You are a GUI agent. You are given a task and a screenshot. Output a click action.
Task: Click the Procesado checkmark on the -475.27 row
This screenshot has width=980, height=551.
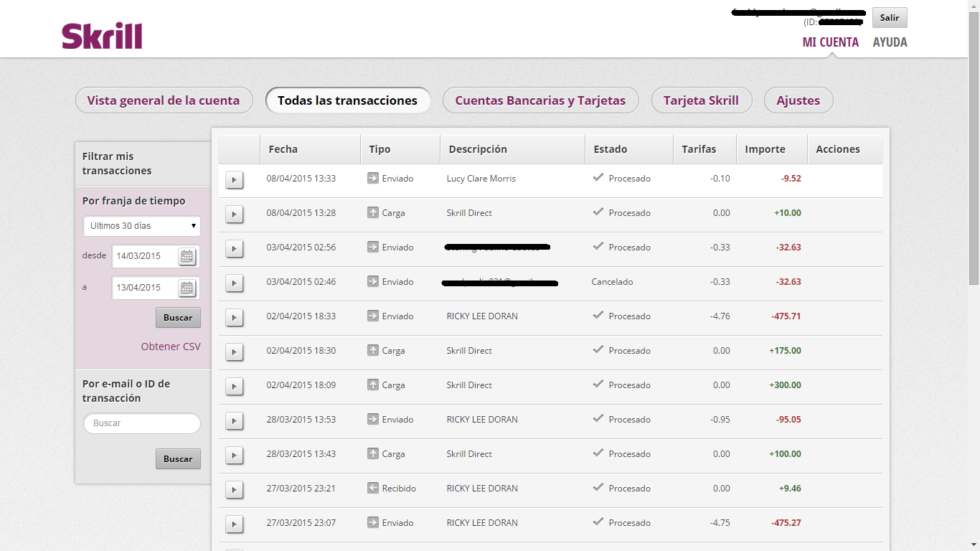tap(598, 522)
